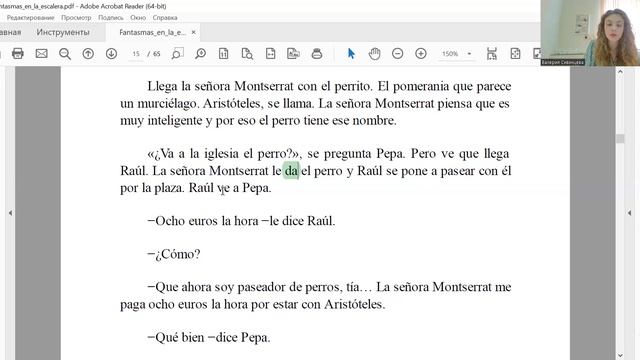This screenshot has width=640, height=360.
Task: Select the Fantasmas_en_la_e... document tab
Action: (152, 32)
